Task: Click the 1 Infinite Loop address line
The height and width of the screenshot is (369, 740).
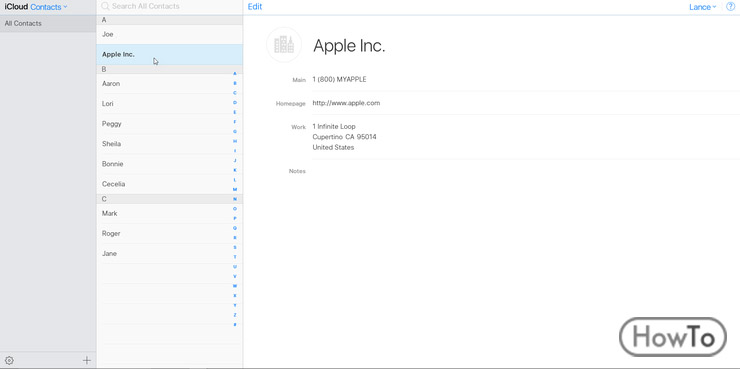Action: click(334, 126)
